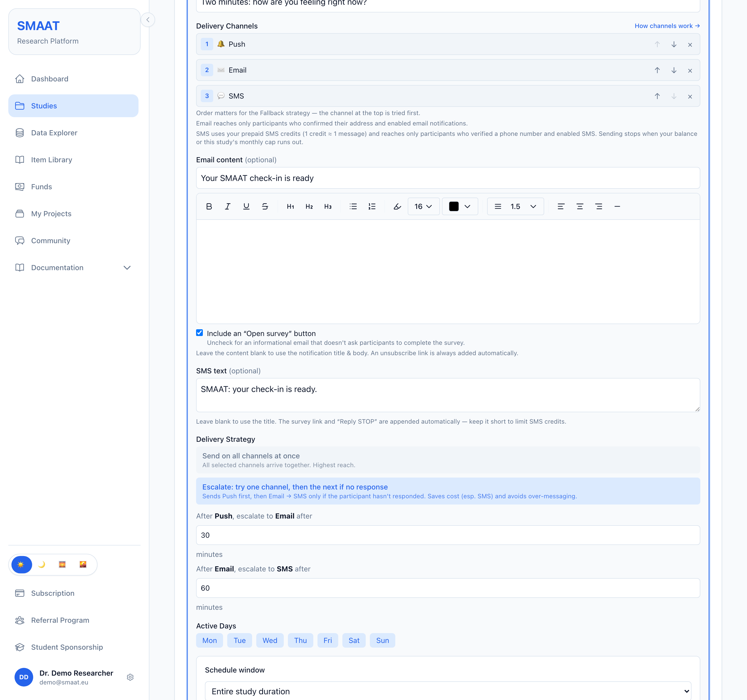Image resolution: width=747 pixels, height=700 pixels.
Task: Toggle Sun active day
Action: (383, 640)
